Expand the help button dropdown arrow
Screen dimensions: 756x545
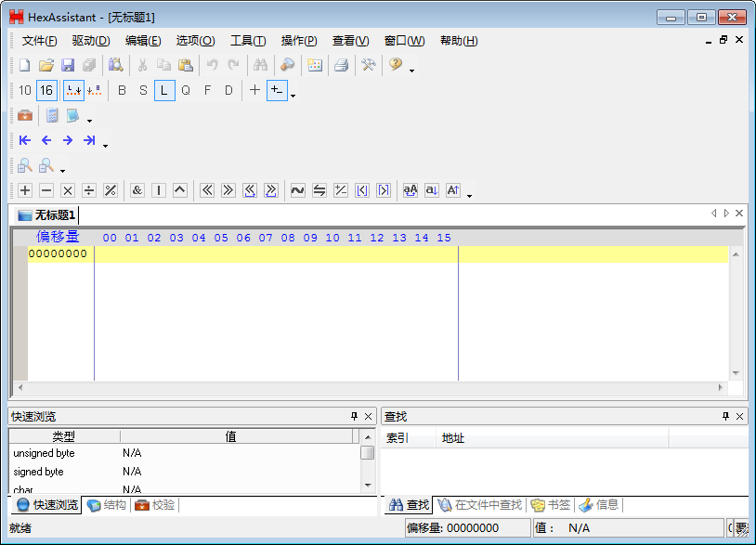[410, 70]
